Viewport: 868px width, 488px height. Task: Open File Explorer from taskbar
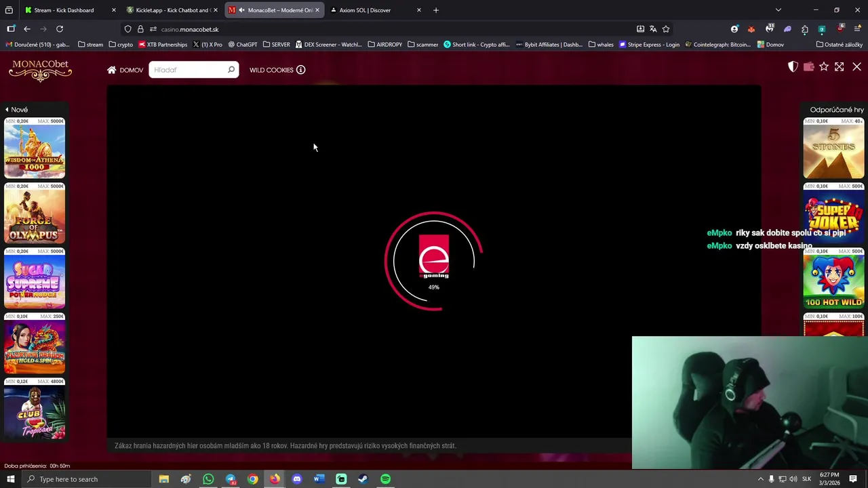[x=164, y=479]
